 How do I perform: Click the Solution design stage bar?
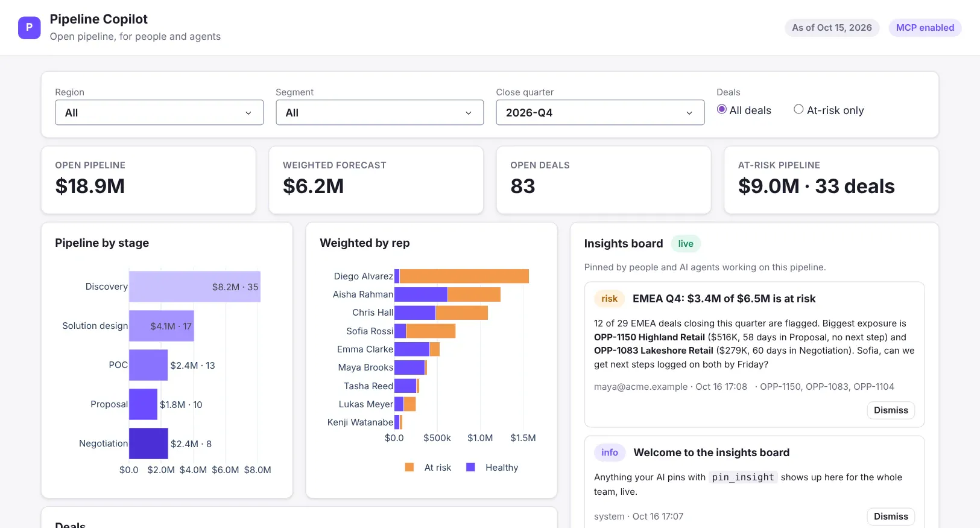[x=162, y=326]
